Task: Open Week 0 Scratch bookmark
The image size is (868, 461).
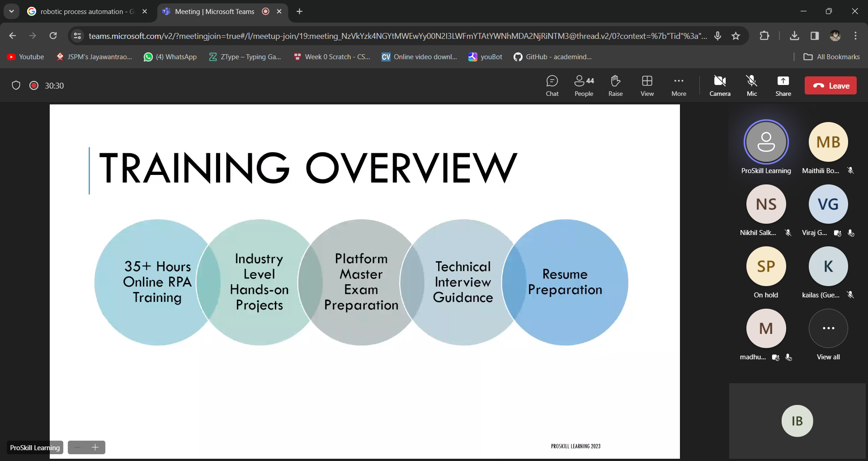Action: click(x=332, y=57)
